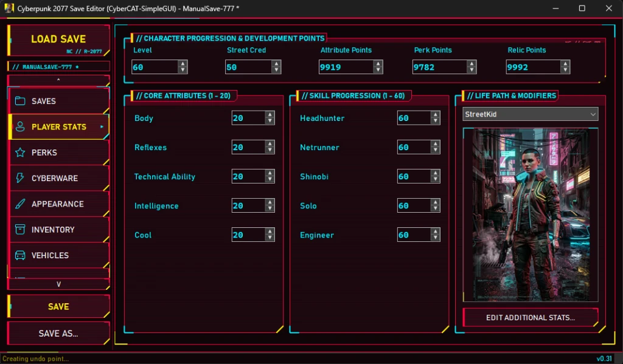Increase Perk Points with up arrow
Screen dimensions: 623x364
point(472,64)
